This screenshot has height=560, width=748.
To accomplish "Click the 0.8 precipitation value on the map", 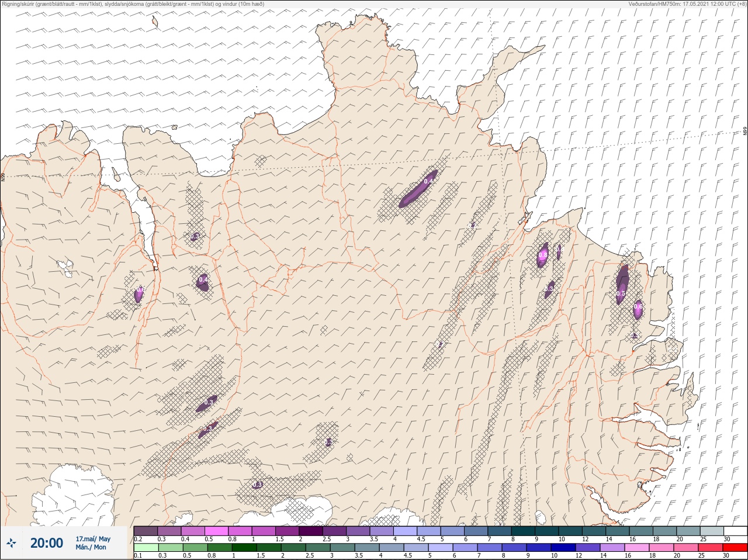I will coord(543,255).
